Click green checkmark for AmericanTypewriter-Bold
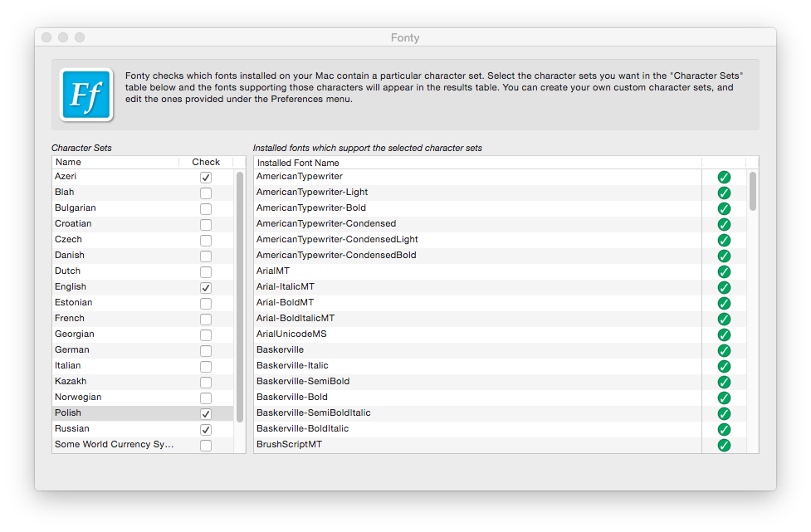The width and height of the screenshot is (811, 532). coord(724,209)
